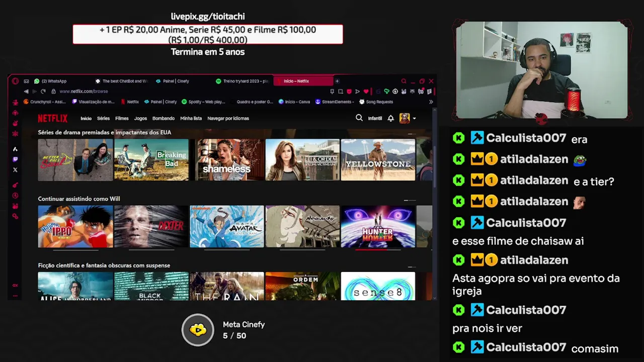Click the padlock site info icon
This screenshot has height=362, width=644.
point(53,92)
